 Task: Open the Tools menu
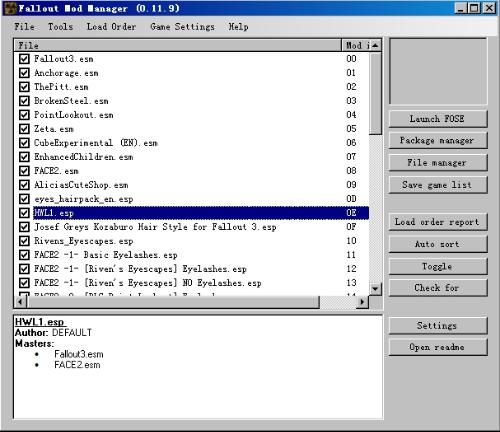click(60, 27)
